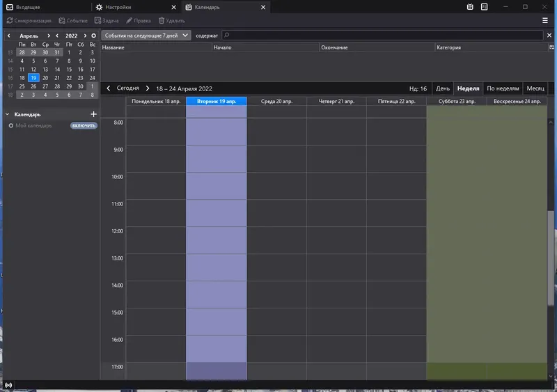Image resolution: width=557 pixels, height=392 pixels.
Task: Go to previous week arrow
Action: tap(109, 88)
